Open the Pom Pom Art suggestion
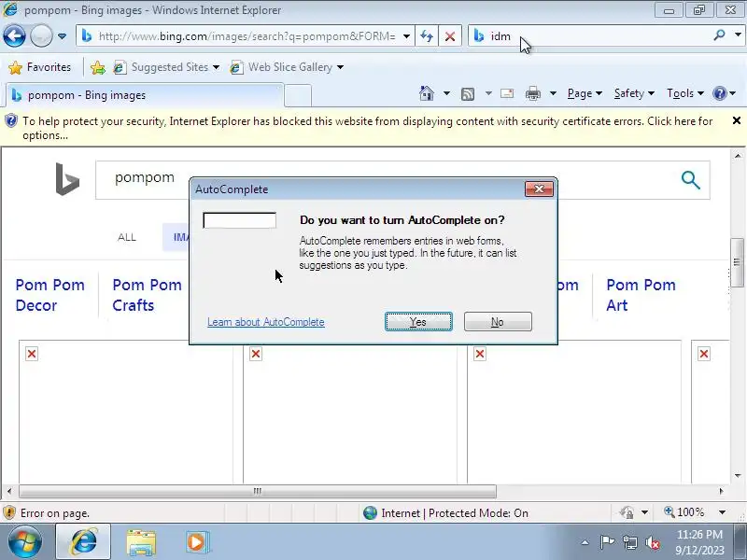747x560 pixels. point(641,295)
